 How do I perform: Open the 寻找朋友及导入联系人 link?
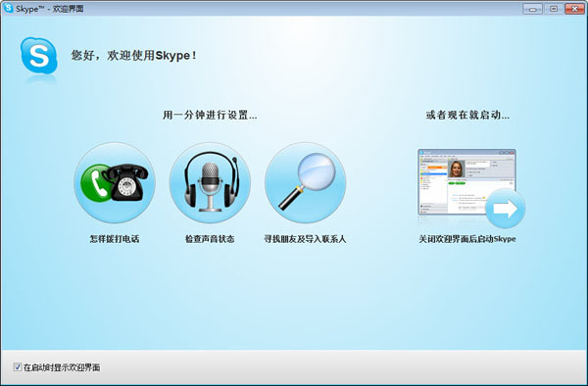tap(305, 239)
